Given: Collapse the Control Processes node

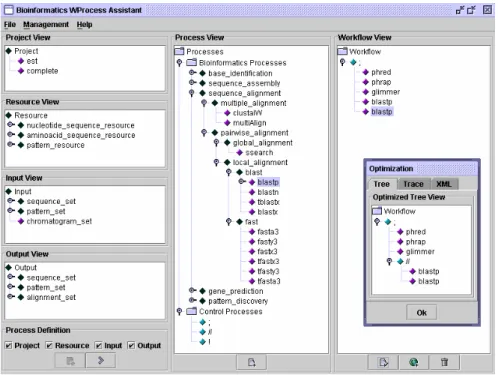Looking at the screenshot, I should (179, 311).
